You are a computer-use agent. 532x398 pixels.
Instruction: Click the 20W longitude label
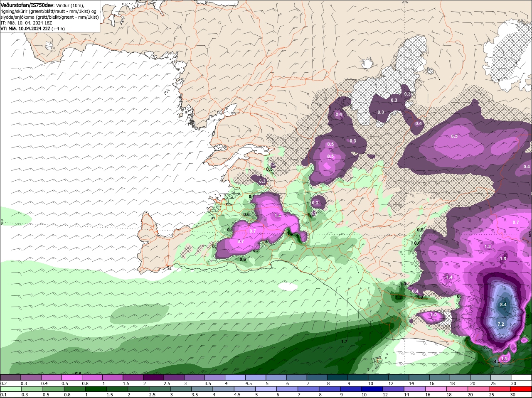point(405,2)
